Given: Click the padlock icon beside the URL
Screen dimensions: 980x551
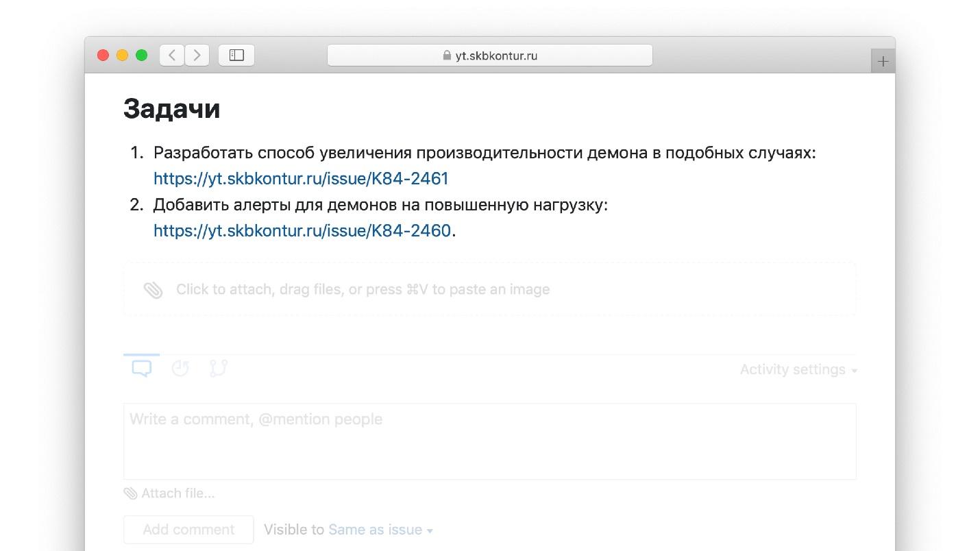Looking at the screenshot, I should tap(447, 56).
